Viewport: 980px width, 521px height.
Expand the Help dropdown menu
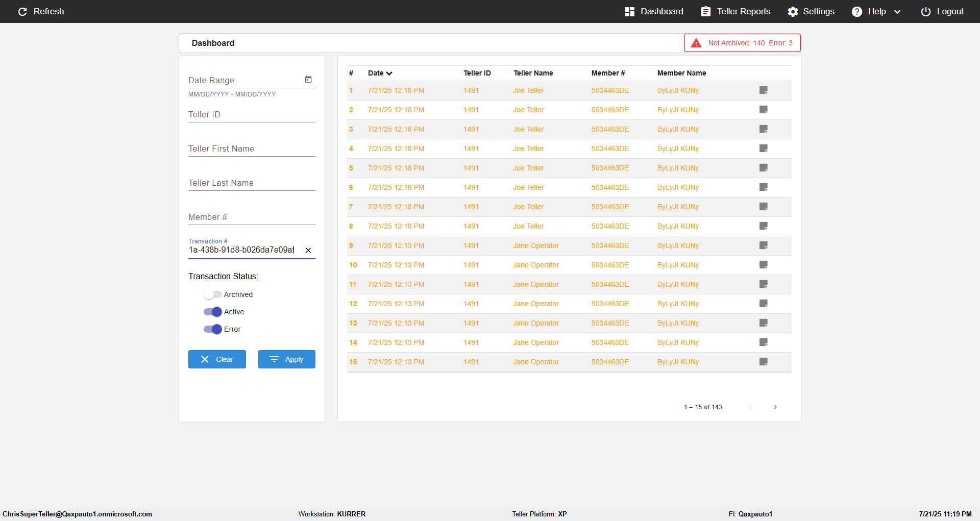pyautogui.click(x=897, y=12)
